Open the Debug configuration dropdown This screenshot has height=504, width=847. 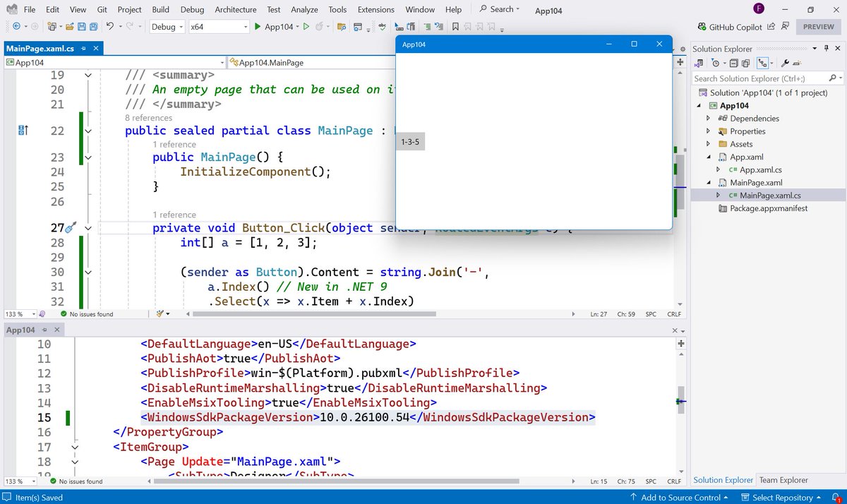point(167,27)
